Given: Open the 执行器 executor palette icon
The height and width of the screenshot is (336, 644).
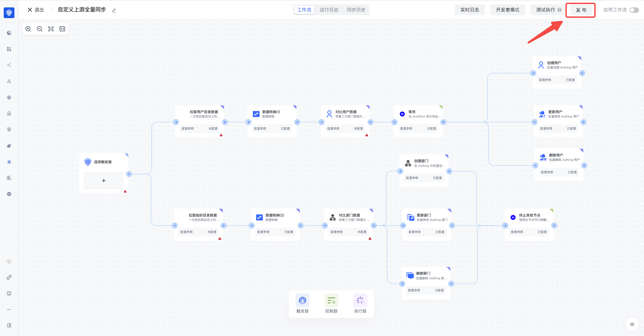Looking at the screenshot, I should [360, 300].
